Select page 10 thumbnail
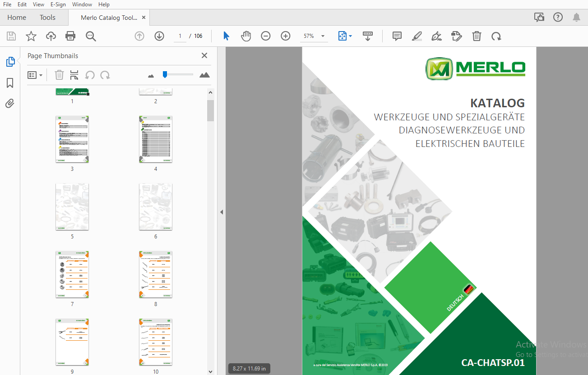This screenshot has width=588, height=375. point(156,342)
